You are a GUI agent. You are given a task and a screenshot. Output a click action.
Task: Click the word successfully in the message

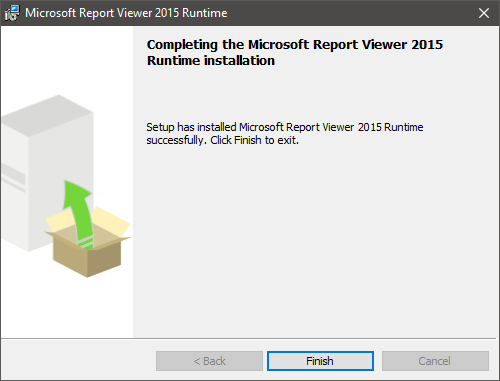[175, 140]
